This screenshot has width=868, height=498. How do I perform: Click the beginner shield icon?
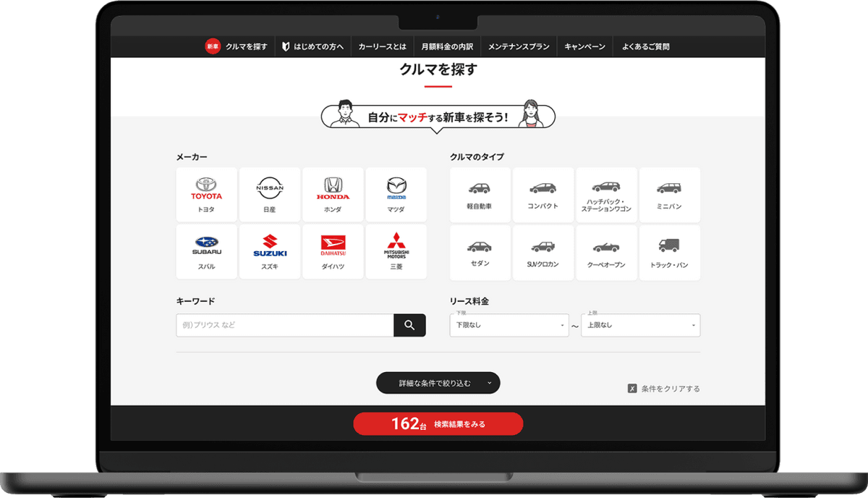click(x=286, y=47)
